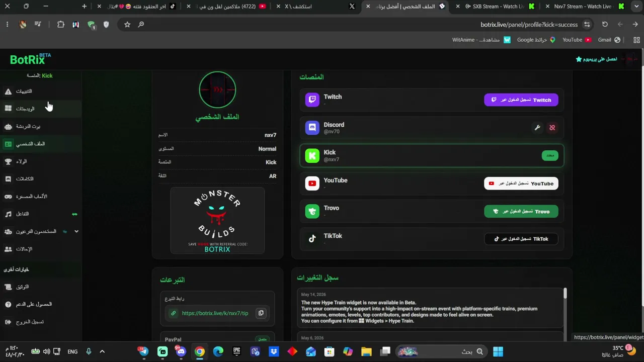Screen dimensions: 644x362
Task: Open the YouTube bookmark
Action: tap(577, 40)
